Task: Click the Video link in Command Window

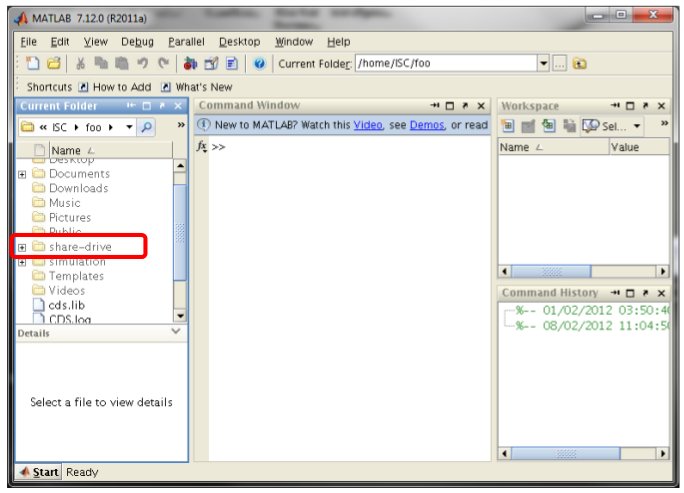Action: tap(367, 126)
